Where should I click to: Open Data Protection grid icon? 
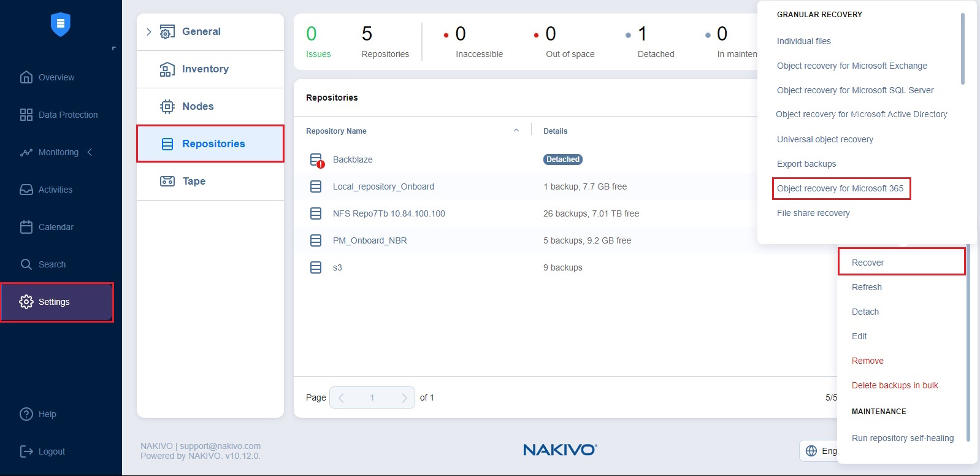26,115
